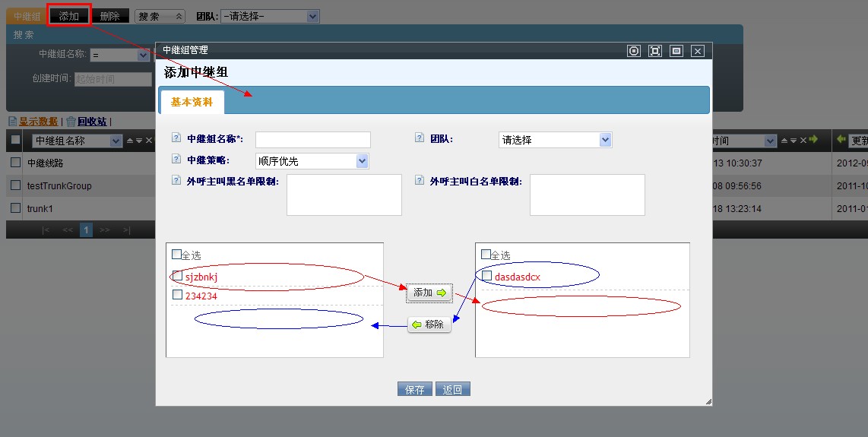
Task: Toggle 全选 checkbox in left list
Action: click(176, 255)
